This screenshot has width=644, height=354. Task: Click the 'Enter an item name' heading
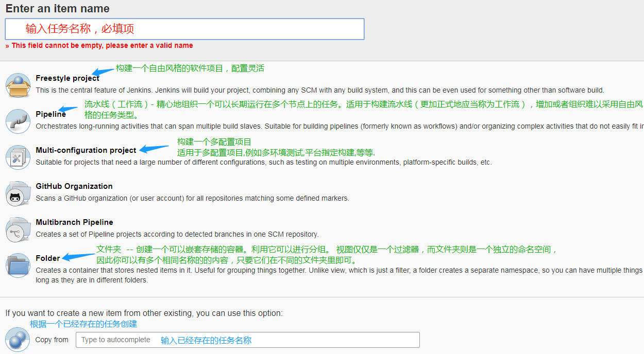point(58,9)
